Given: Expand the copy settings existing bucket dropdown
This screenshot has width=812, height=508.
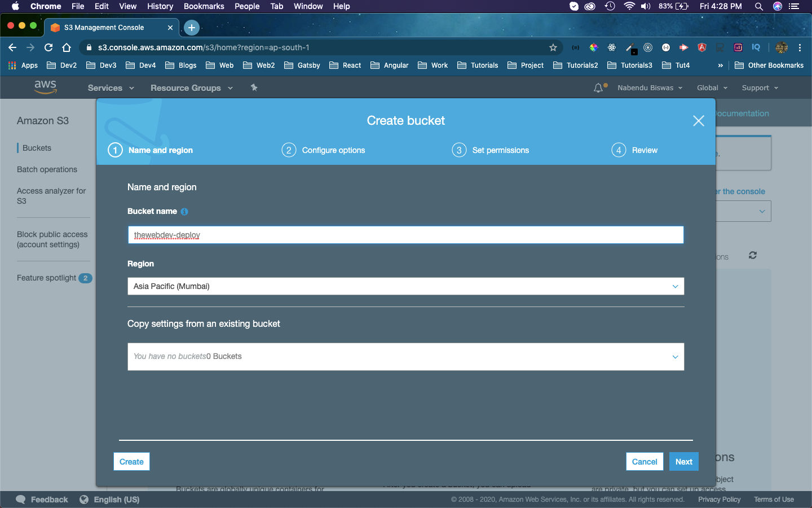Looking at the screenshot, I should (x=406, y=357).
